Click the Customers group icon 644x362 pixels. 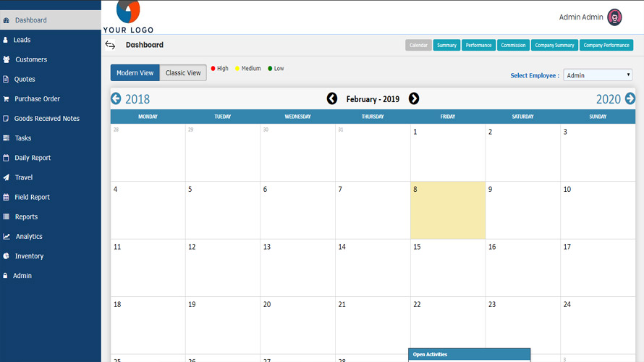[x=7, y=59]
